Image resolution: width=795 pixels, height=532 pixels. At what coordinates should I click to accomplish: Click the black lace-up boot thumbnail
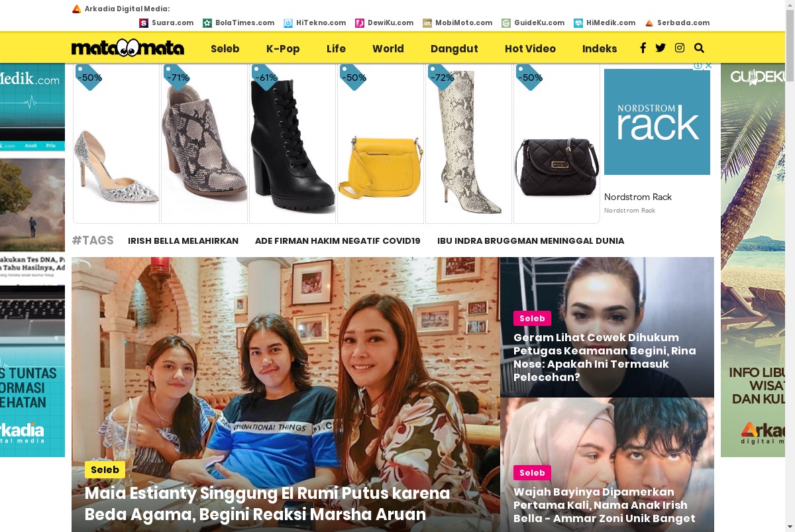(292, 144)
